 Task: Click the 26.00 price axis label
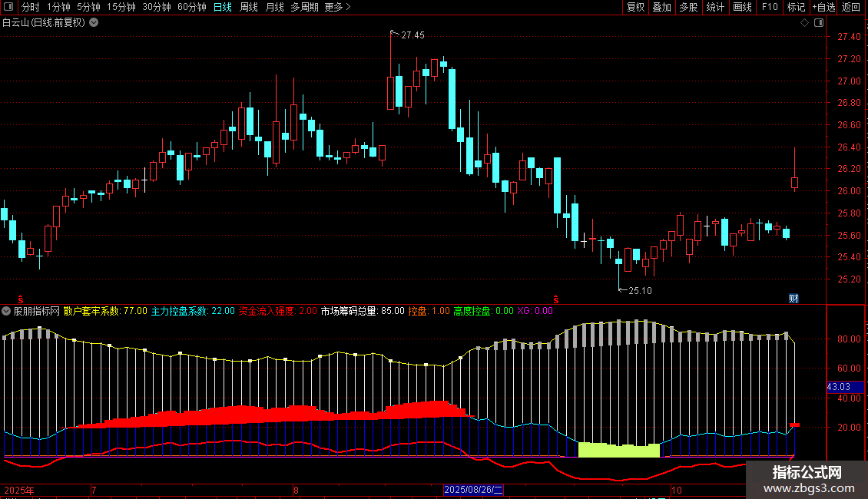tap(849, 191)
